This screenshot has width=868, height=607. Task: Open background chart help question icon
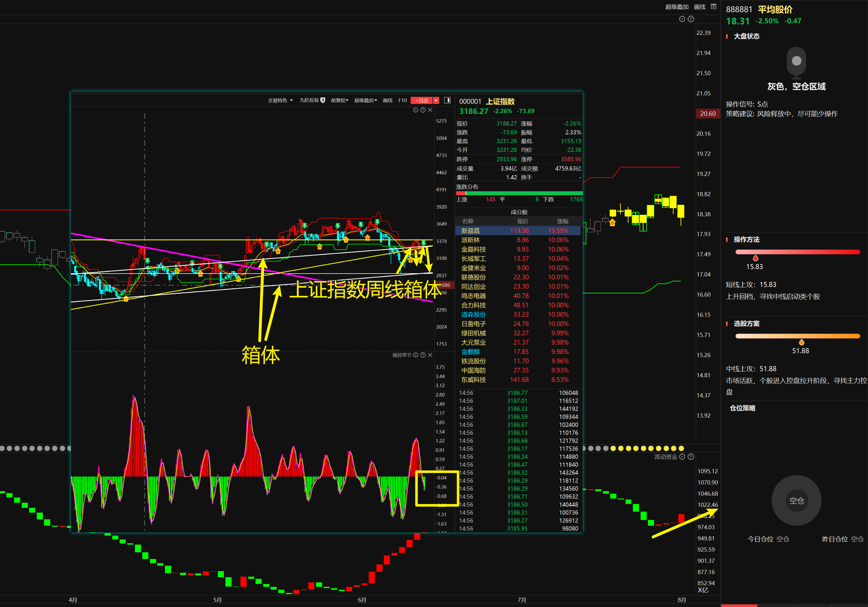coord(691,19)
